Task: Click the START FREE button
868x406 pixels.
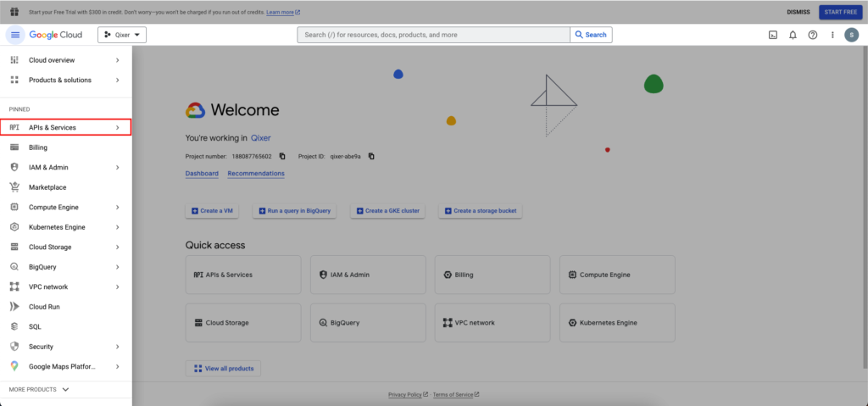Action: 840,12
